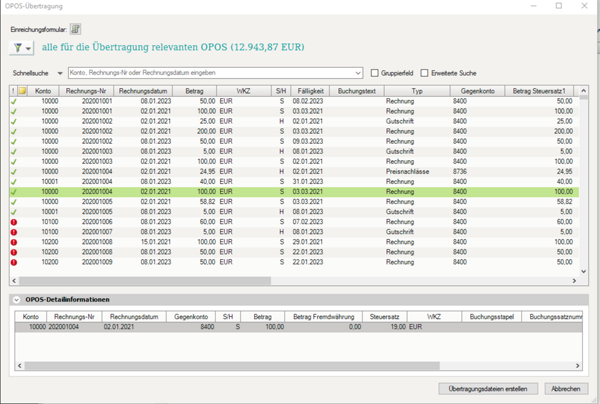The image size is (600, 404).
Task: Click into the Schnellsuche search input field
Action: 210,73
